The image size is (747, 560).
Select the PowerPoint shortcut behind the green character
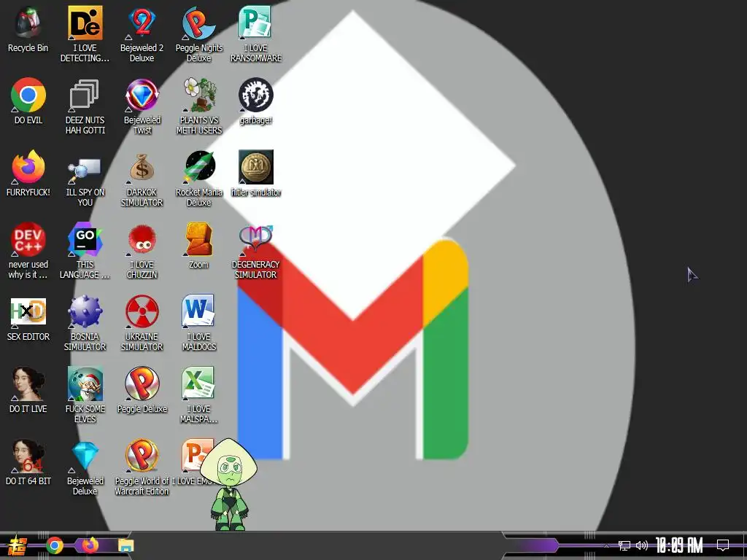(193, 455)
